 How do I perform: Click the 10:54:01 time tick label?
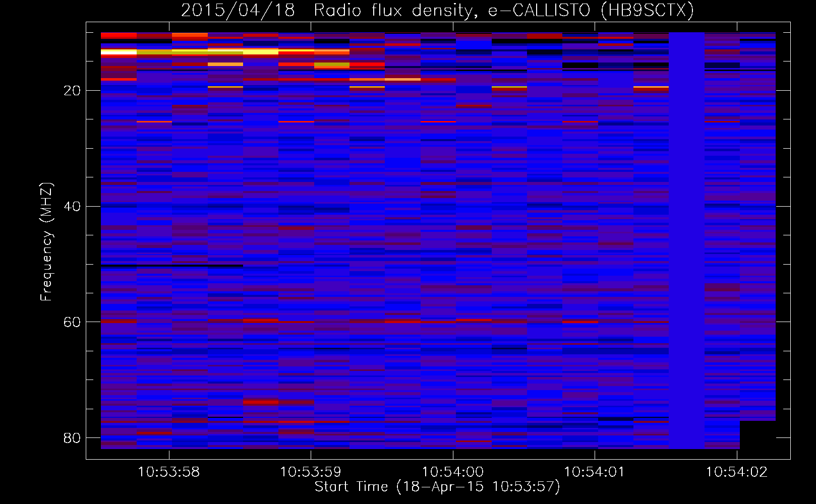(x=595, y=472)
